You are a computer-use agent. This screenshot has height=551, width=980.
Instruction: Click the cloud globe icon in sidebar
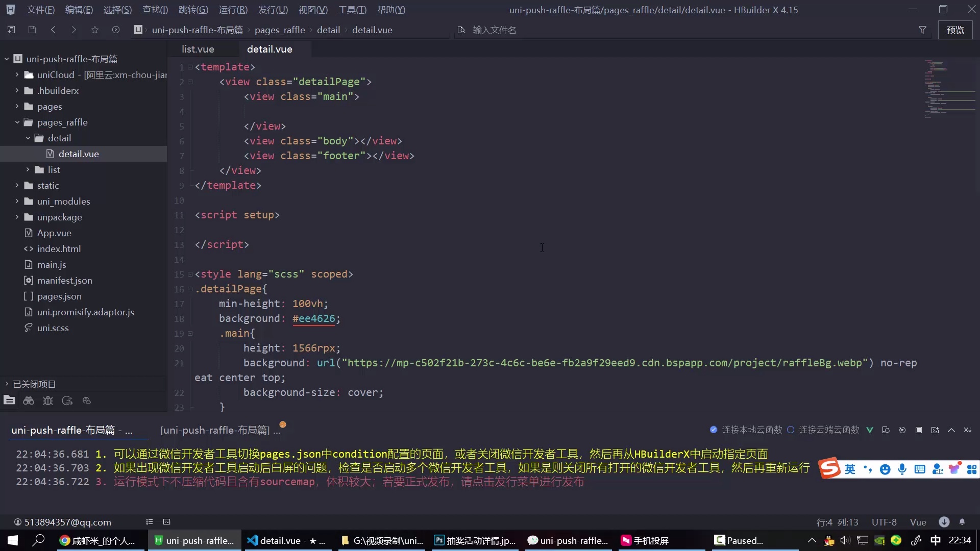(x=87, y=400)
